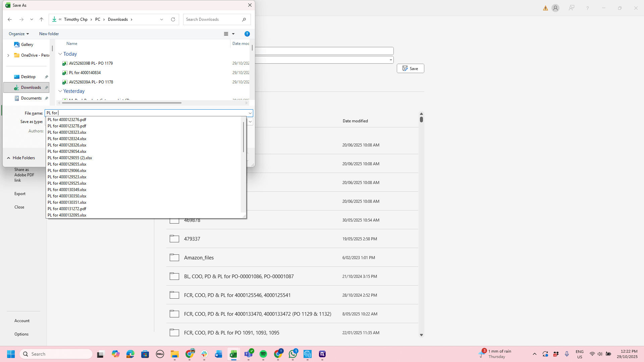Image resolution: width=644 pixels, height=362 pixels.
Task: Click the account profile icon
Action: coord(555,8)
